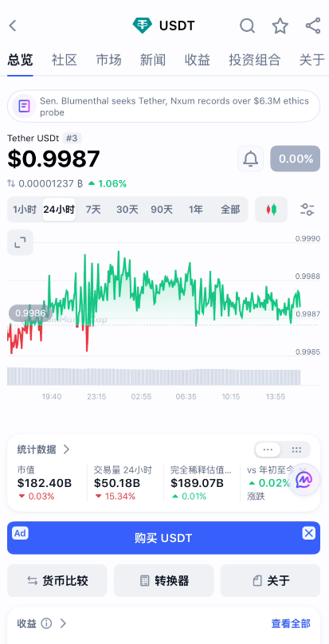Select 7天 chart range

93,210
